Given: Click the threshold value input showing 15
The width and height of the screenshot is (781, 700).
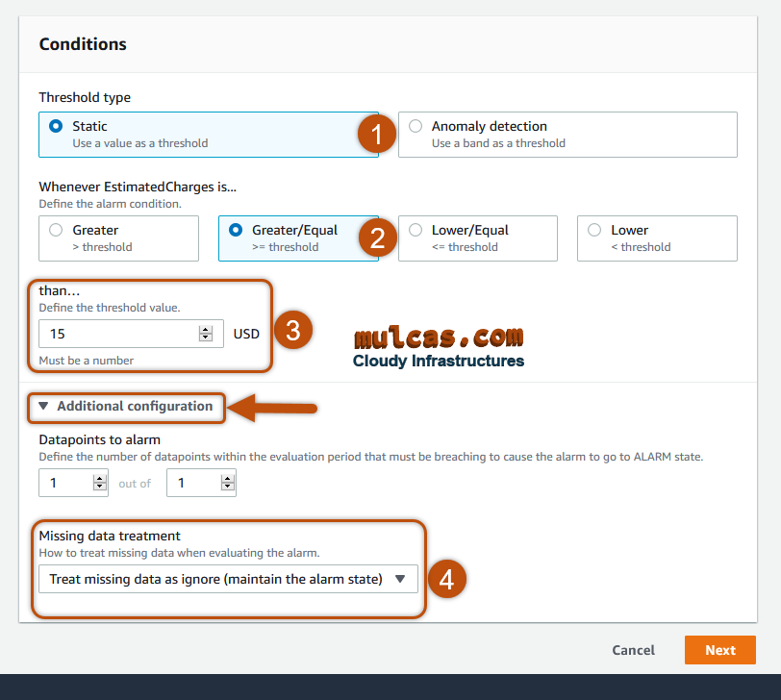Looking at the screenshot, I should click(x=115, y=334).
